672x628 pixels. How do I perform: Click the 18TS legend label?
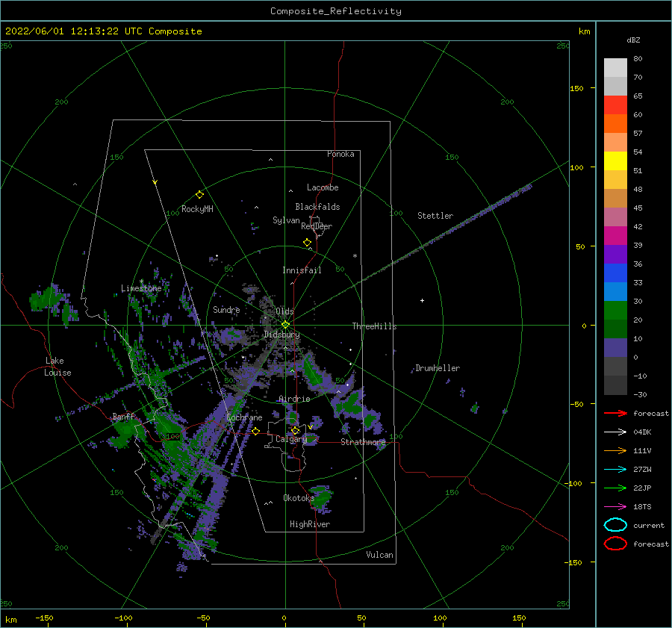[x=642, y=507]
